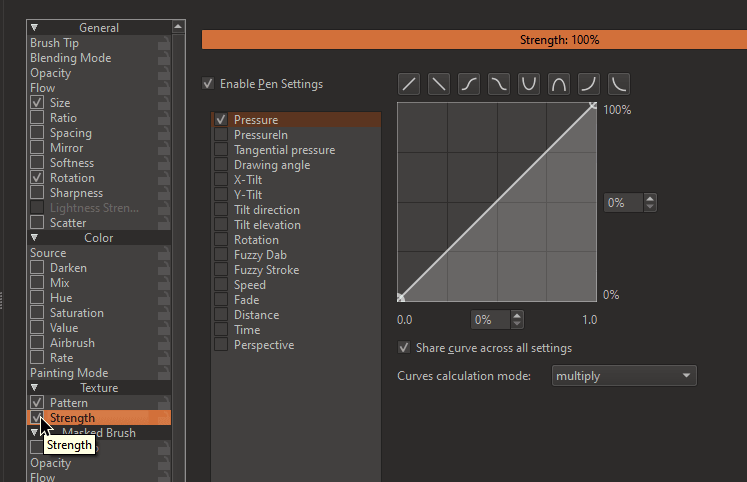Pick the L-shaped curve preset
Viewport: 747px width, 482px height.
(x=619, y=84)
